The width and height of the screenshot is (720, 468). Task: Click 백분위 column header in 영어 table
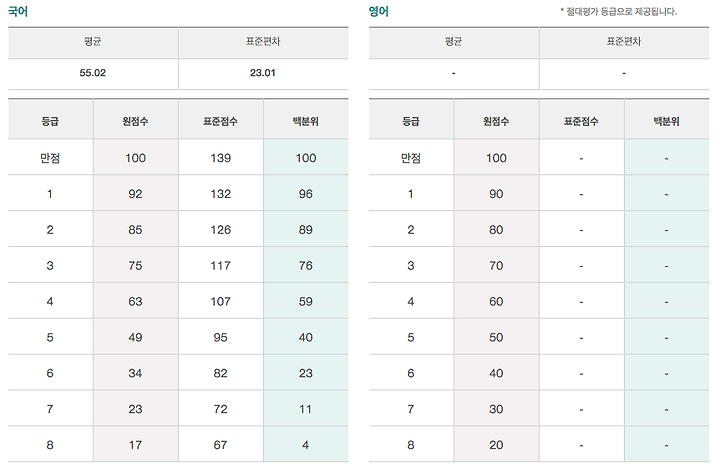(666, 121)
